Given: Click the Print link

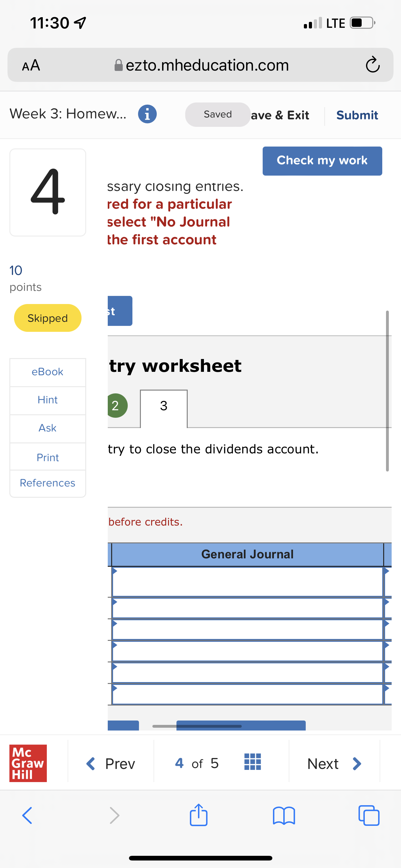Looking at the screenshot, I should pos(47,457).
